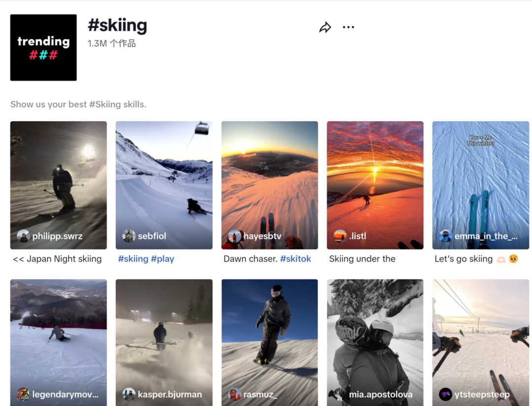Image resolution: width=532 pixels, height=406 pixels.
Task: Click the emma_in_the_ username
Action: click(x=486, y=236)
